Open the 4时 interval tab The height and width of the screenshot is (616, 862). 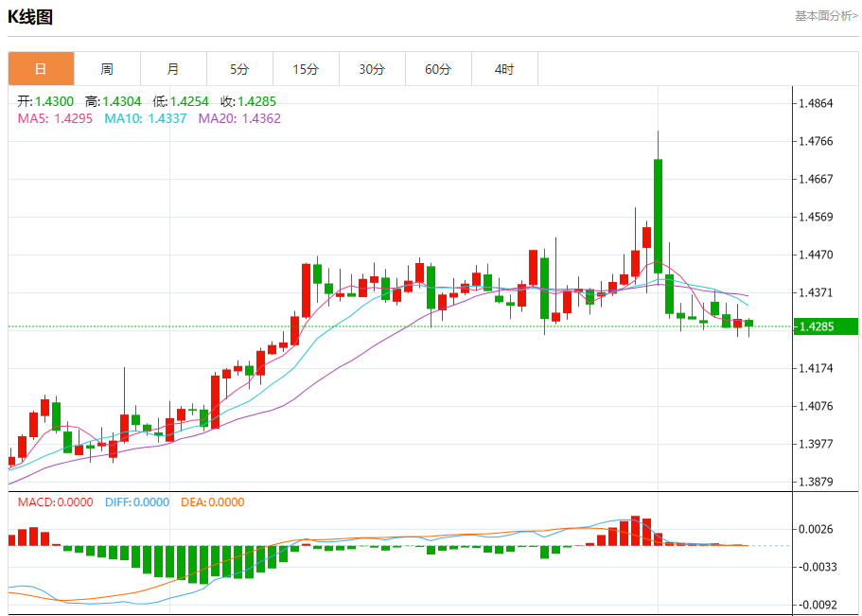coord(504,69)
